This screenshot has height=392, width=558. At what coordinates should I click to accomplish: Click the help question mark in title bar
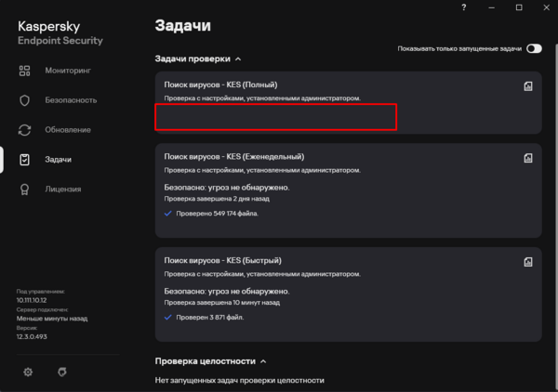[x=464, y=7]
